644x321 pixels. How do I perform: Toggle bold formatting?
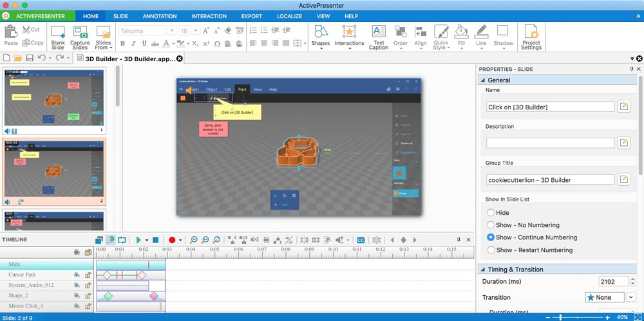coord(122,44)
